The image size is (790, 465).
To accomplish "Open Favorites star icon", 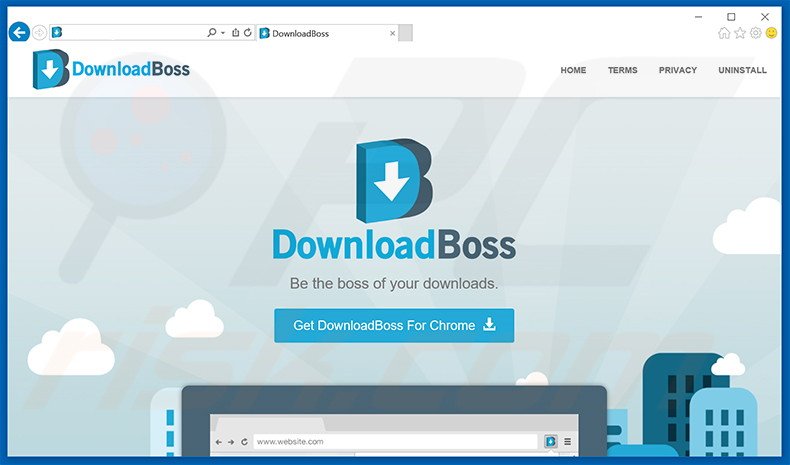I will point(740,33).
